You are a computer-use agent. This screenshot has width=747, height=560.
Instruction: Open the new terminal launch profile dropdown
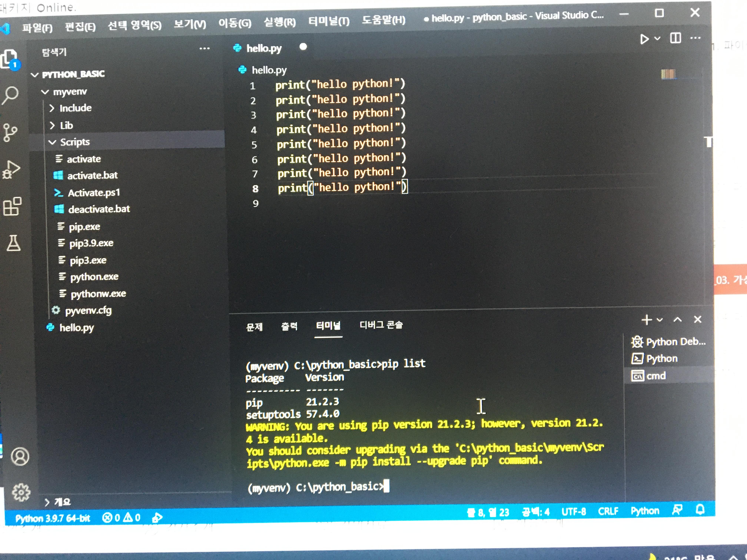click(x=660, y=320)
